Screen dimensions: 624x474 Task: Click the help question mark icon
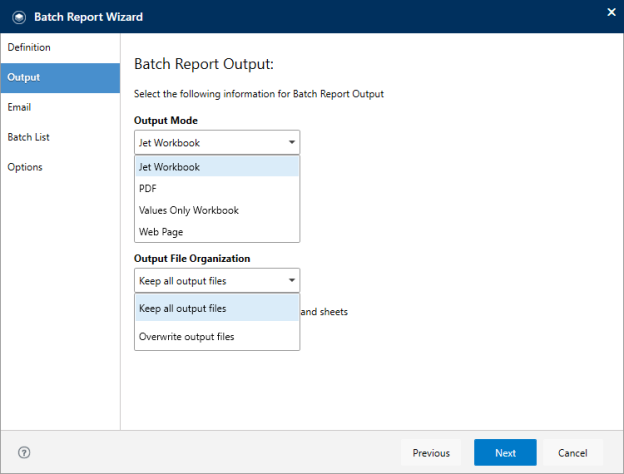[24, 453]
